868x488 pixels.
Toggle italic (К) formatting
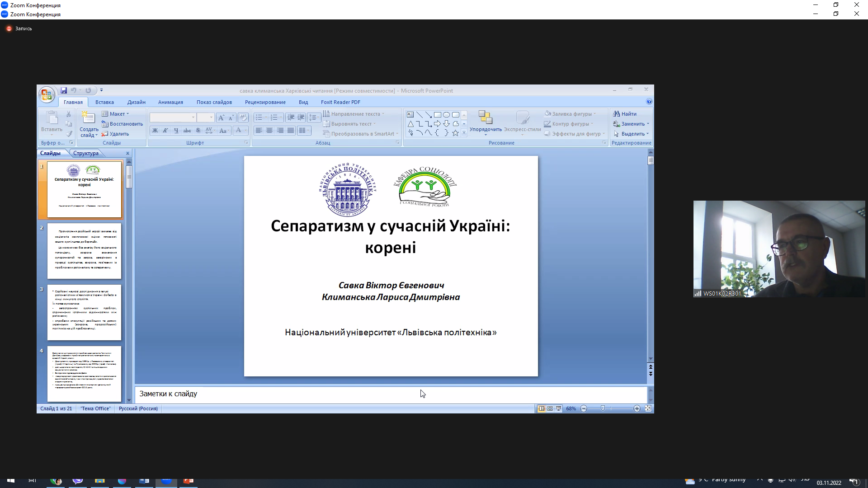pos(165,131)
